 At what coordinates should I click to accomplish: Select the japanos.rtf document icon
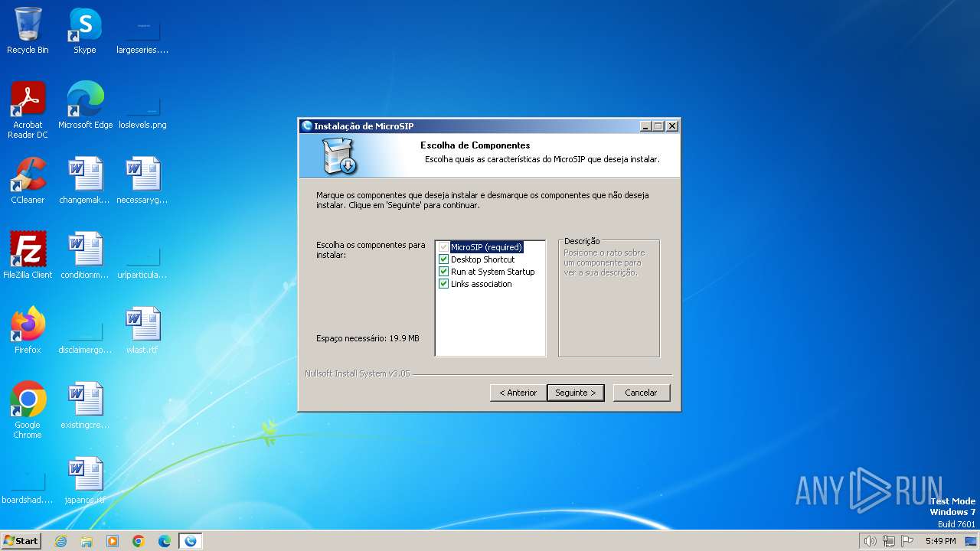click(x=84, y=481)
